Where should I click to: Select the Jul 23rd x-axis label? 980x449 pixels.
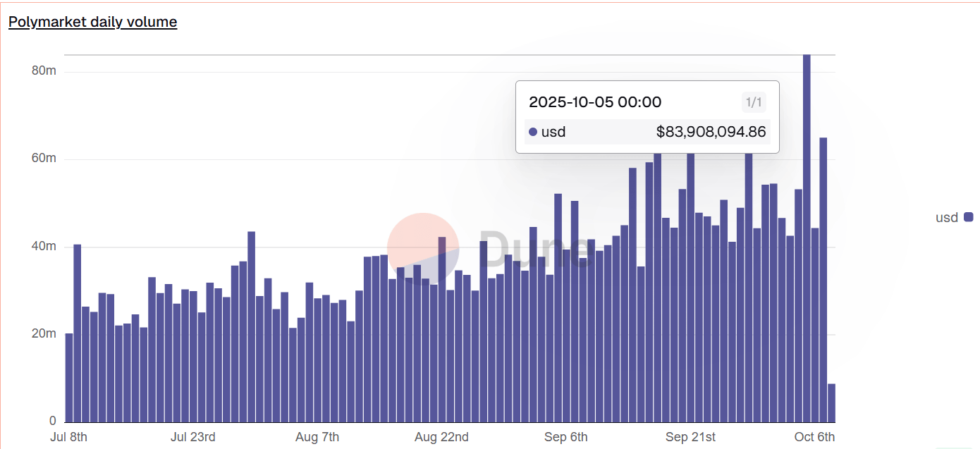pos(193,437)
